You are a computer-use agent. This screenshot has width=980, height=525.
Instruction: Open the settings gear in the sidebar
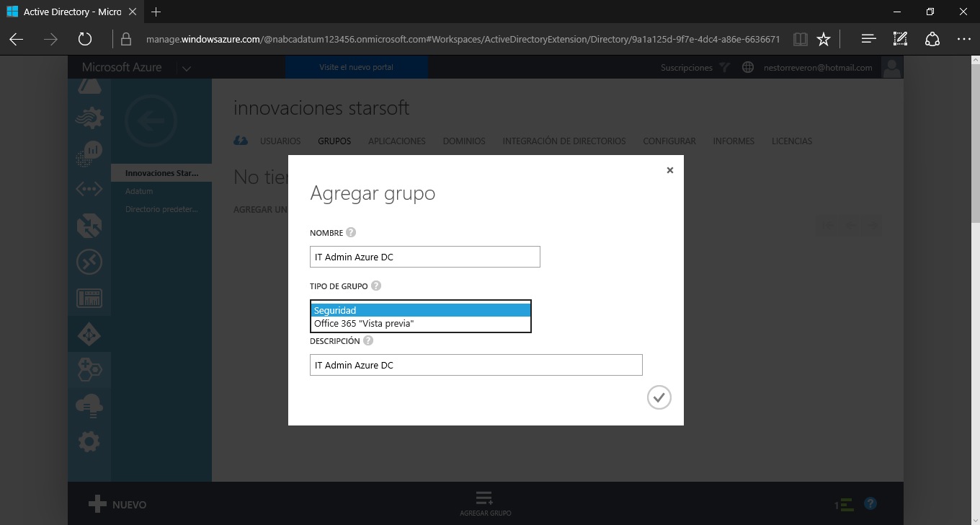(x=89, y=441)
